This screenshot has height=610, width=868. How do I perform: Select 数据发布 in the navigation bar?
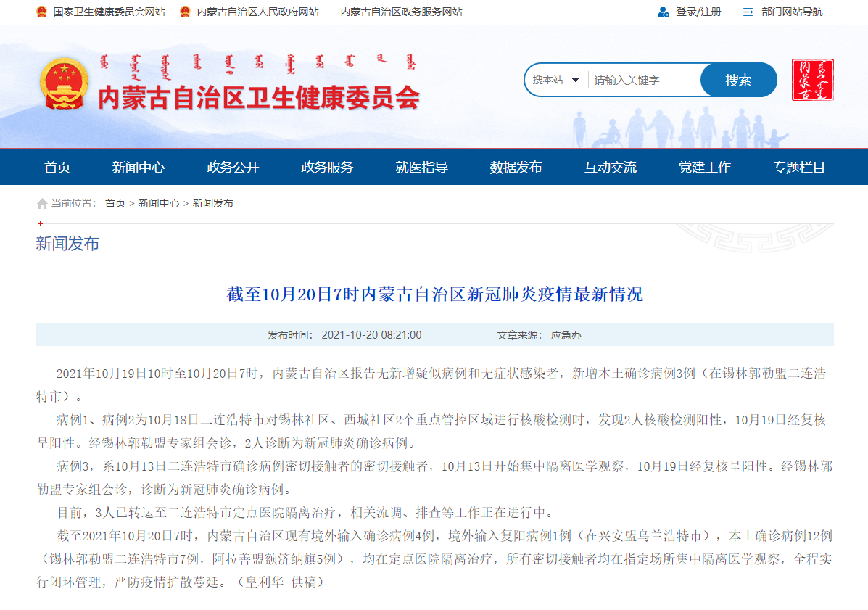[x=516, y=168]
